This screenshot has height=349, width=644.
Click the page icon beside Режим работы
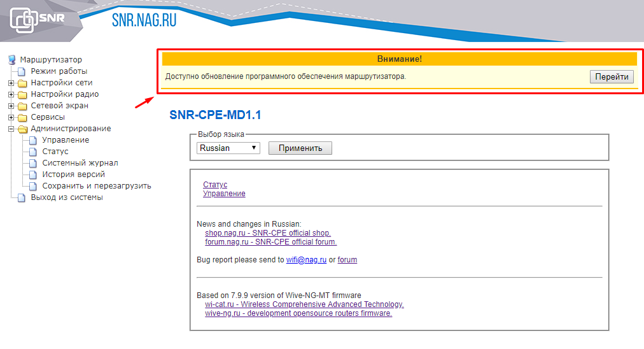pyautogui.click(x=22, y=71)
